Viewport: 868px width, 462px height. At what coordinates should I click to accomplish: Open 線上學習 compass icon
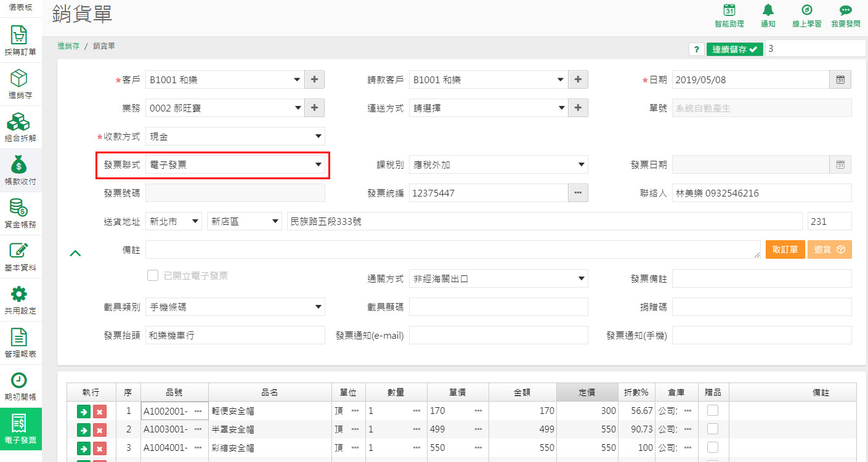click(x=806, y=16)
